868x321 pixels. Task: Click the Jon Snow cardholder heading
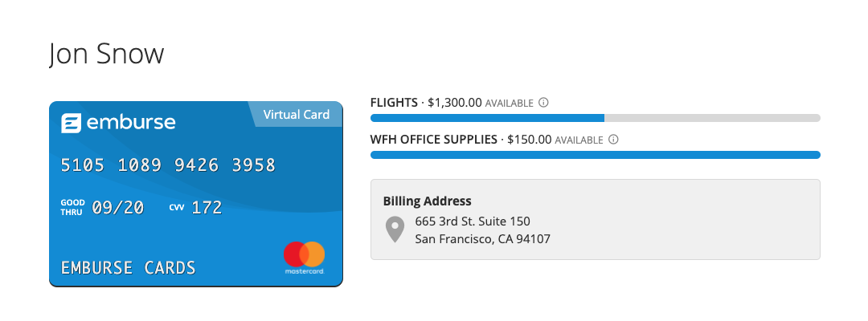(x=106, y=55)
